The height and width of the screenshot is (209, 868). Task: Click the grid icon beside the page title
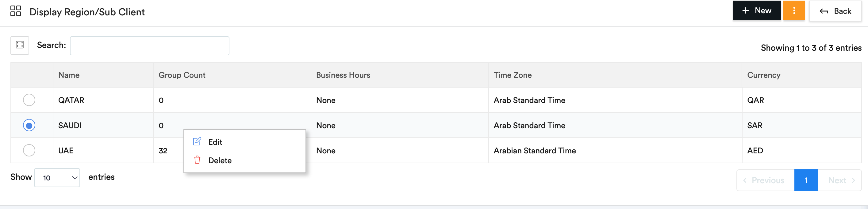(x=16, y=11)
